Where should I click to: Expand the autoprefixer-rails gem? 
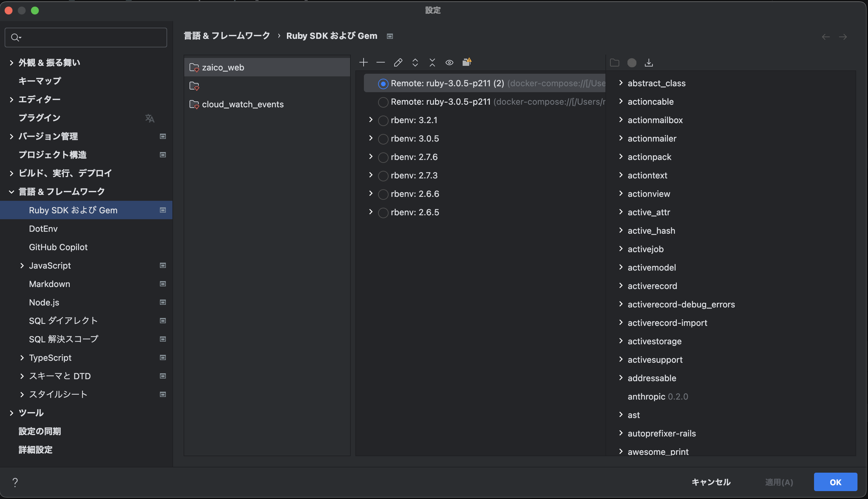point(621,433)
